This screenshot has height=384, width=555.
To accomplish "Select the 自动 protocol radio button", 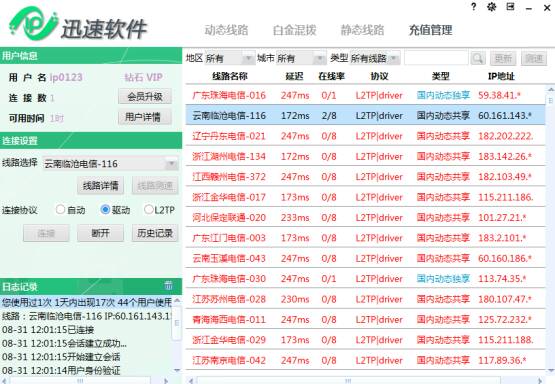I will pos(60,210).
